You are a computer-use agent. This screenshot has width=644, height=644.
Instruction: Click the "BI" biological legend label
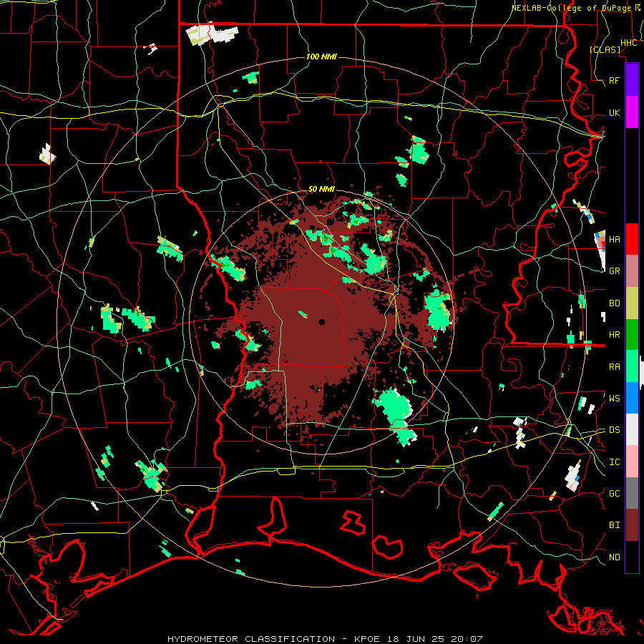614,525
